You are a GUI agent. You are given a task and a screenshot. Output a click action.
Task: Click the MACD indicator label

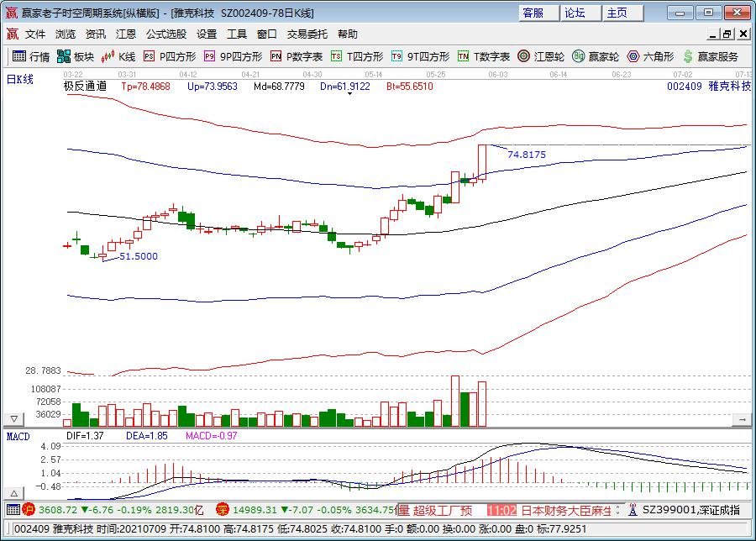tap(18, 436)
